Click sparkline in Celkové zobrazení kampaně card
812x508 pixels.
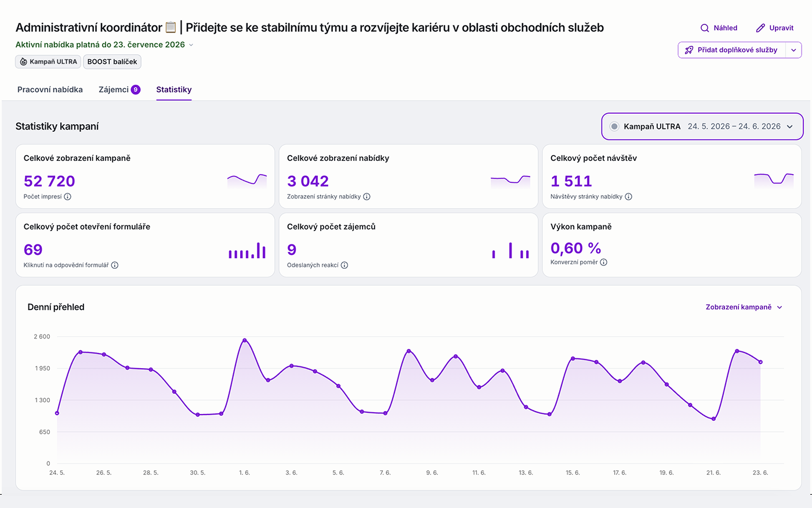pos(247,181)
